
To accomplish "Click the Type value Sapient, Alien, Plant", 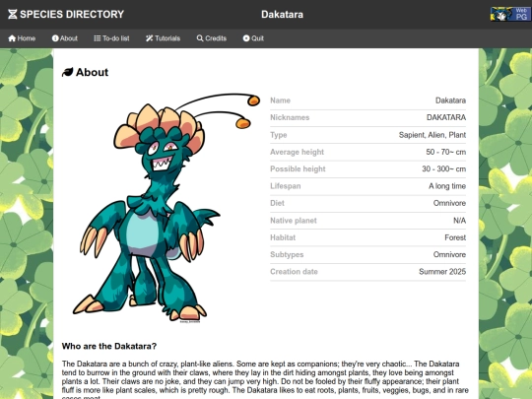I will 432,135.
